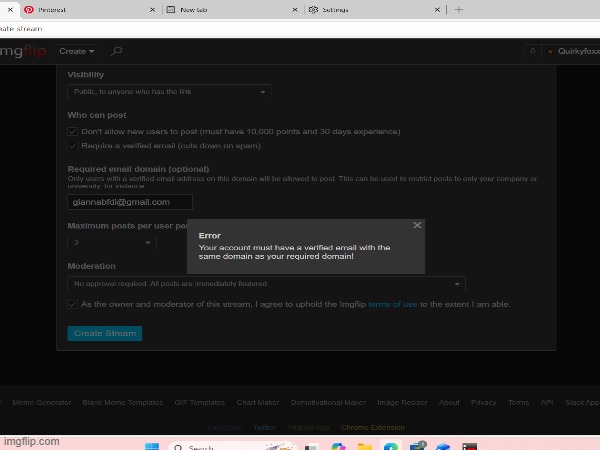Open the Copilot taskbar icon

point(339,447)
